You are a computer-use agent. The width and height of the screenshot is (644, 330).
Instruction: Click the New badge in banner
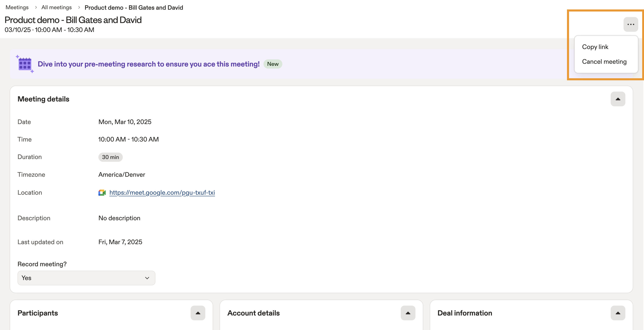click(272, 64)
